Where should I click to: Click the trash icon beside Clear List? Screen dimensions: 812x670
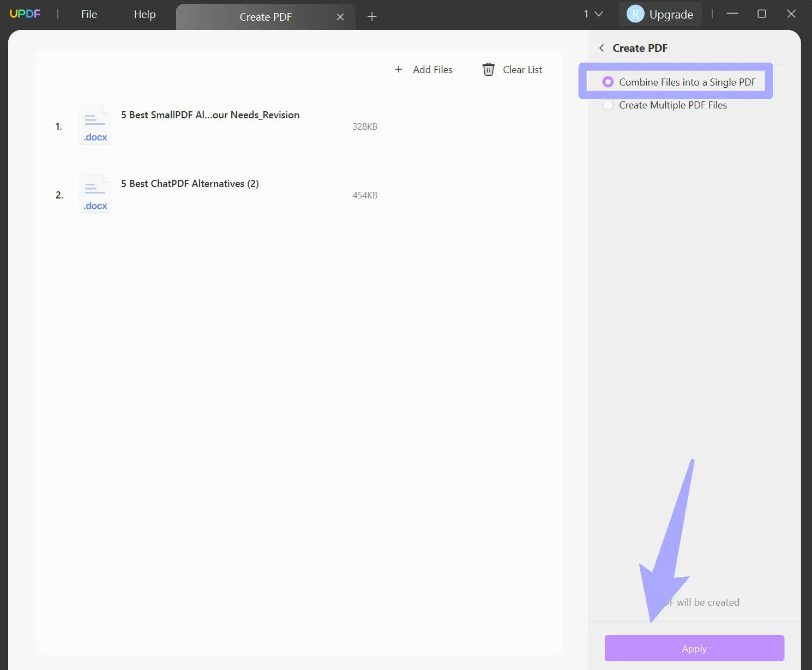488,69
